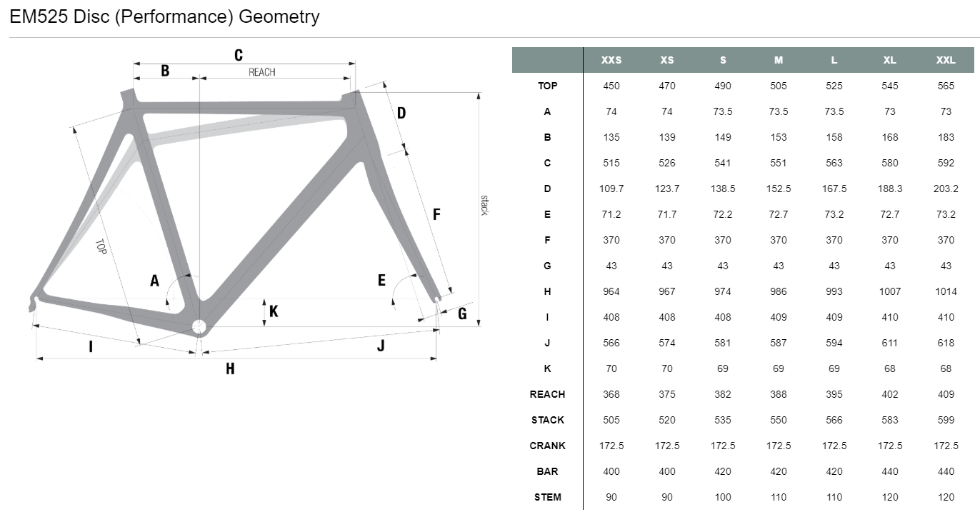Click the BAR row value 440 for XXL
Viewport: 980px width, 517px height.
tap(946, 471)
